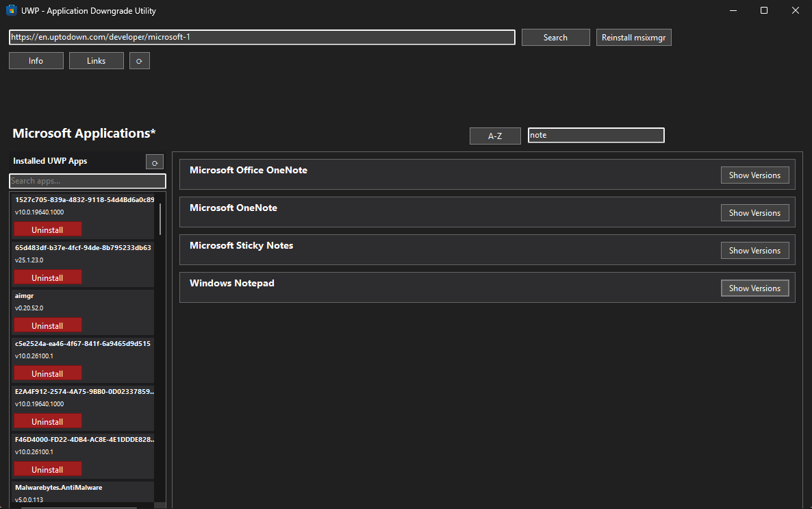This screenshot has height=509, width=812.
Task: Select 'Microsoft Sticky Notes' title text
Action: [241, 246]
